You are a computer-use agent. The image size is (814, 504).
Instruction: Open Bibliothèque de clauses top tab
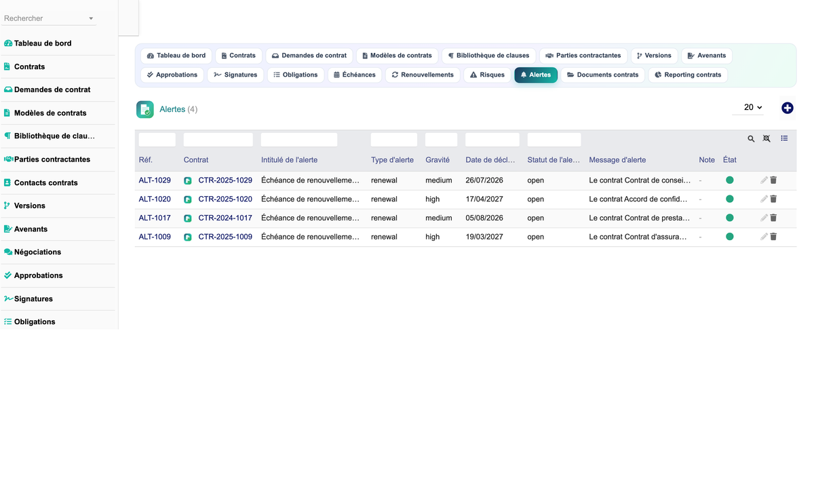pyautogui.click(x=488, y=56)
